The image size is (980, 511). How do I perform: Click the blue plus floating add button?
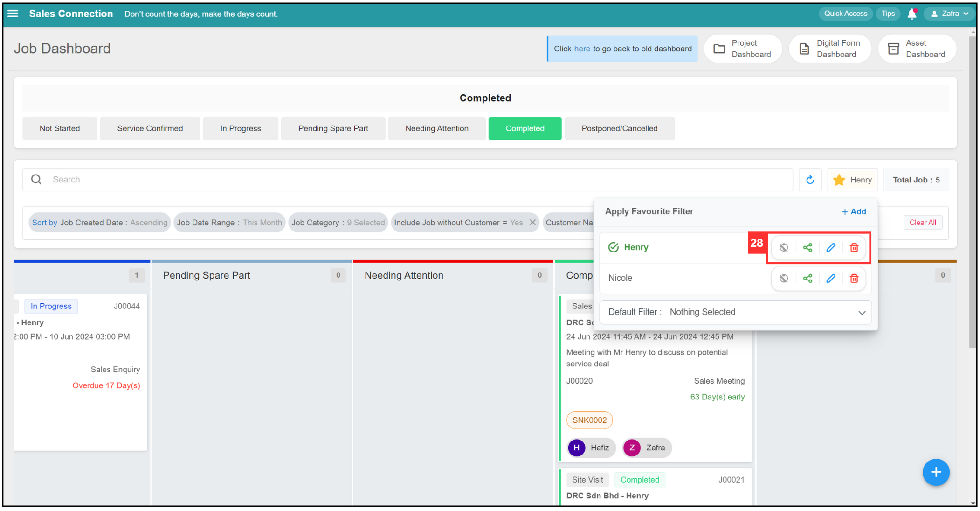(x=936, y=472)
